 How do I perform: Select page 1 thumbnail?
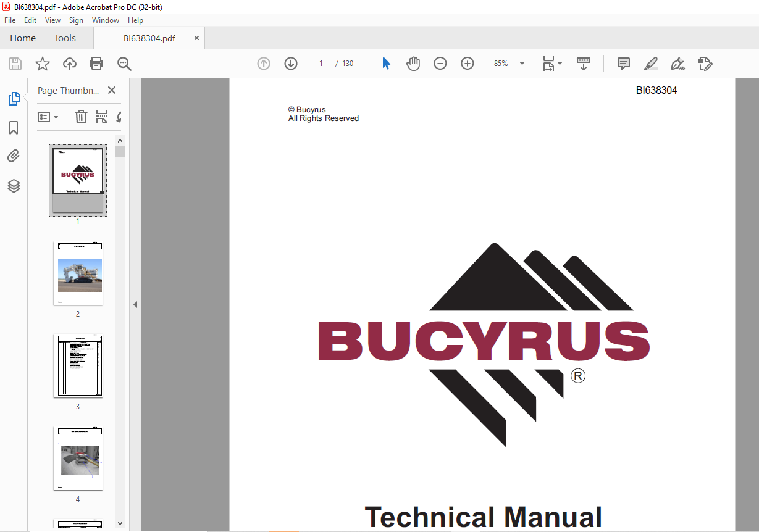point(78,180)
